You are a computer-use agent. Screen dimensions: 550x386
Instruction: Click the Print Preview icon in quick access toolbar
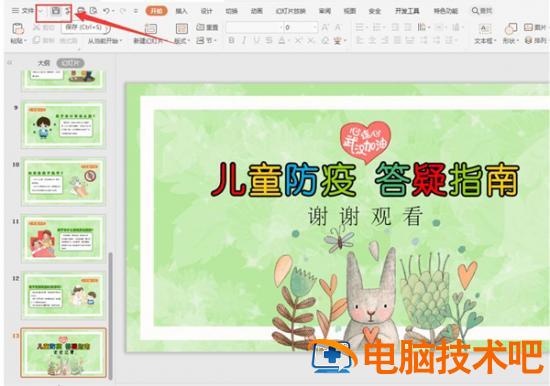[93, 11]
